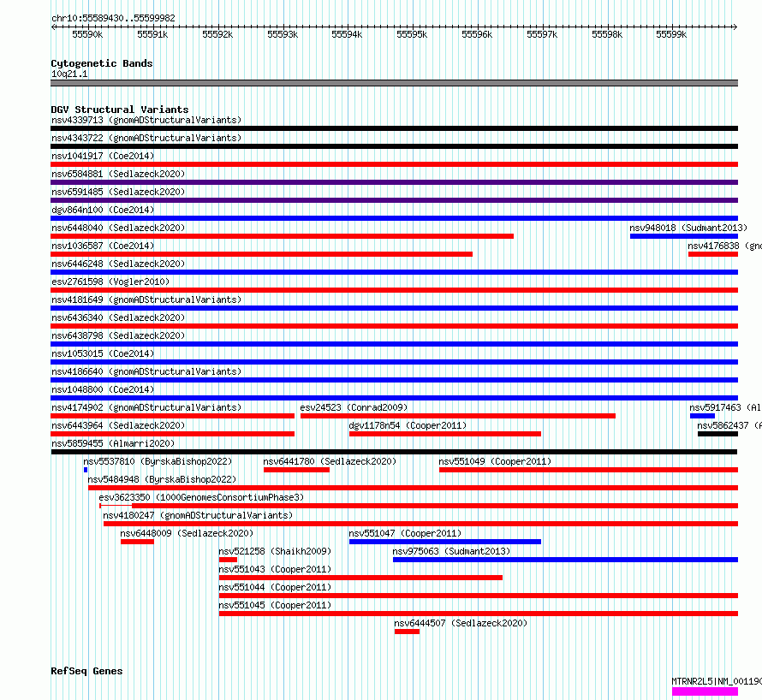Select the nsv4186640 gnomAD variant label
Viewport: 762px width, 700px height.
click(146, 371)
